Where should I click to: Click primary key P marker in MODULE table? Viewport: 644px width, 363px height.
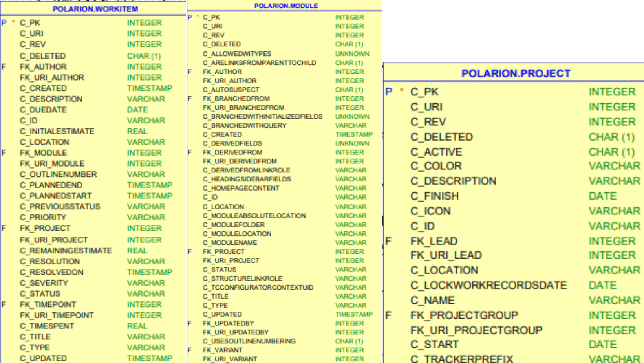coord(190,17)
